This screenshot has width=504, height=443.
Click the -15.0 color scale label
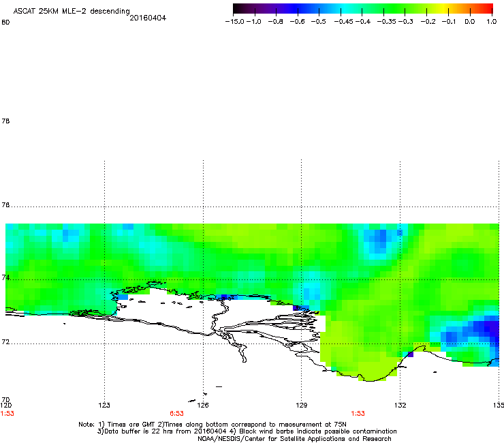click(235, 22)
